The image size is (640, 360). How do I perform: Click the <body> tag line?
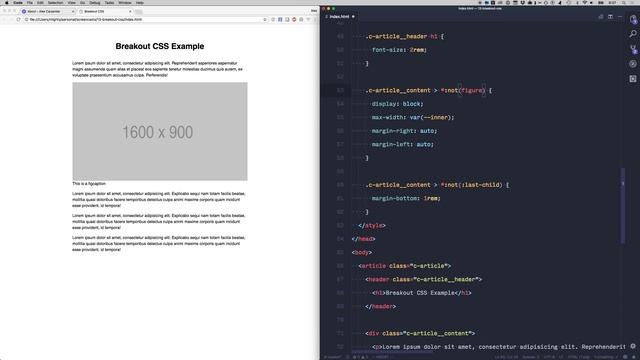point(362,252)
